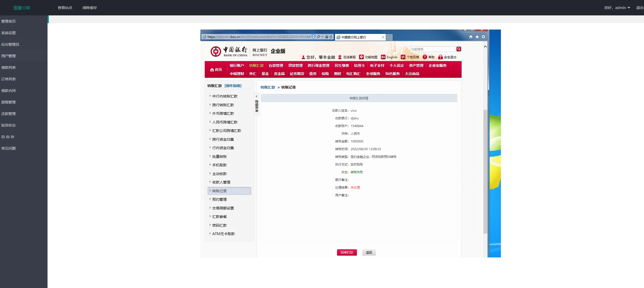Open 个性风格 personalization settings
This screenshot has width=644, height=288.
click(x=403, y=57)
